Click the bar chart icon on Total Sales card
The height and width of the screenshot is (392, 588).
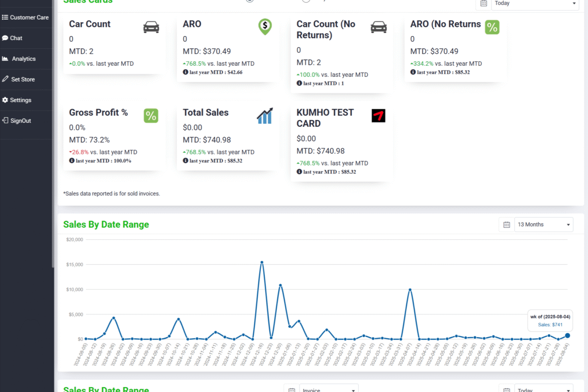tap(265, 116)
